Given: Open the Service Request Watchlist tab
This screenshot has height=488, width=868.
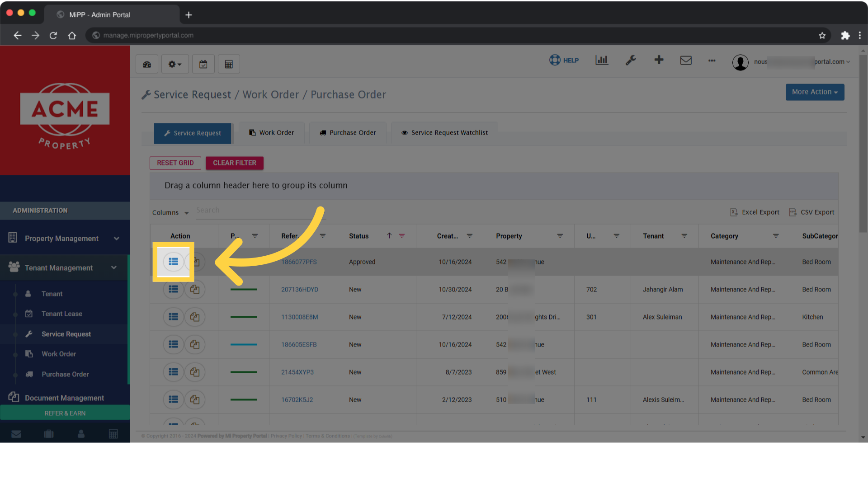Looking at the screenshot, I should (x=444, y=132).
